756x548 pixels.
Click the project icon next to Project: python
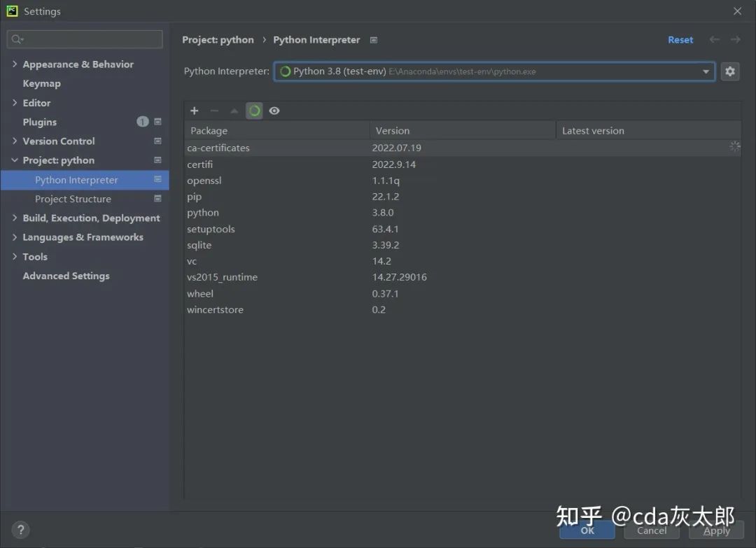157,160
